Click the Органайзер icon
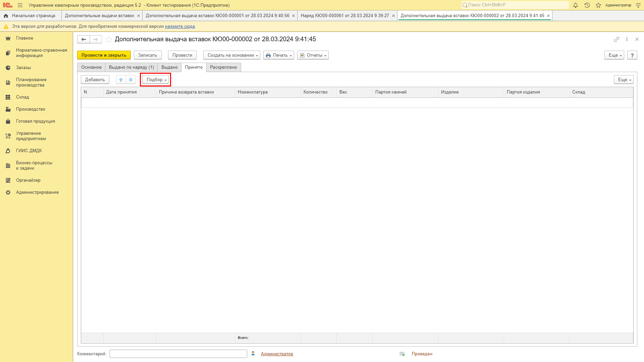644x362 pixels. pos(8,180)
